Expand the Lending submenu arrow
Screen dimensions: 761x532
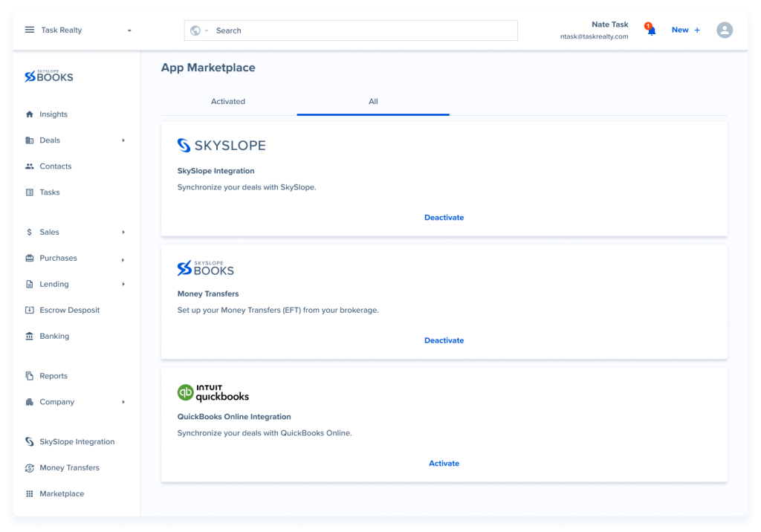123,284
